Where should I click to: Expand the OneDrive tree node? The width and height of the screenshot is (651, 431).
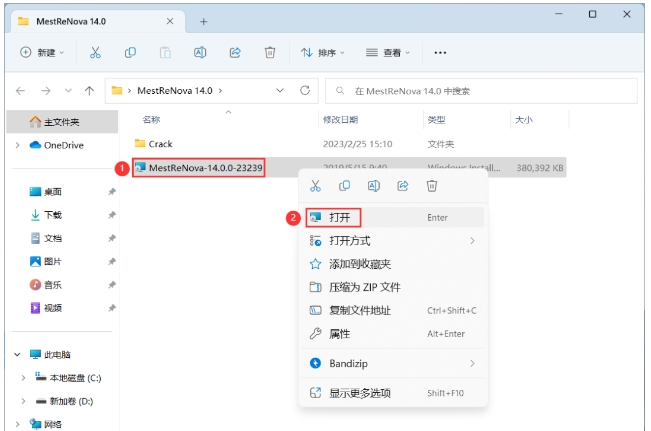point(17,145)
